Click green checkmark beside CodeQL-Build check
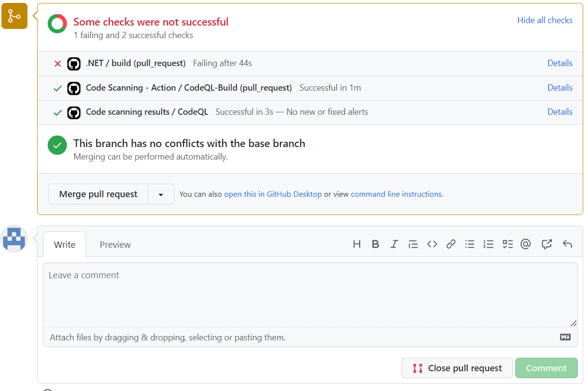The width and height of the screenshot is (588, 391). coord(58,88)
